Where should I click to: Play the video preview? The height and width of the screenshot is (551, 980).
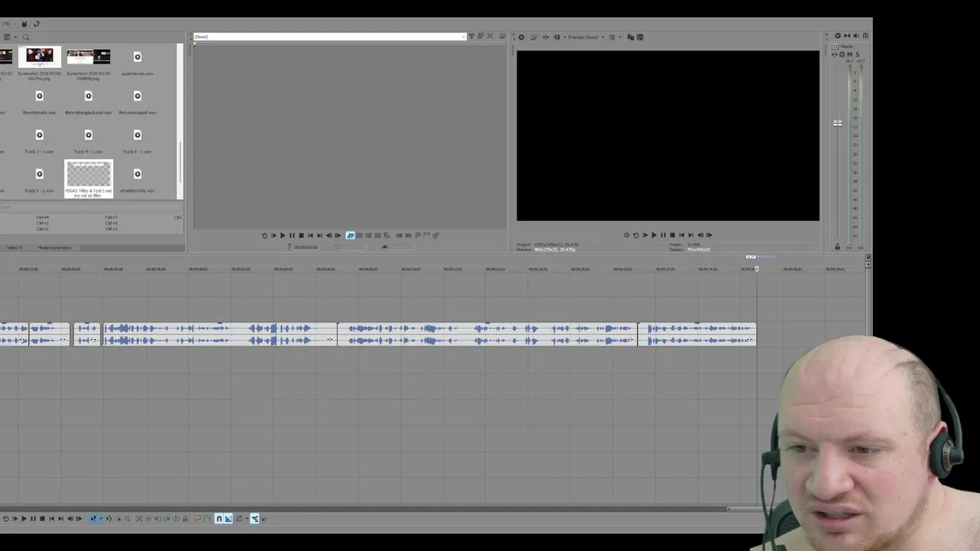click(x=654, y=235)
